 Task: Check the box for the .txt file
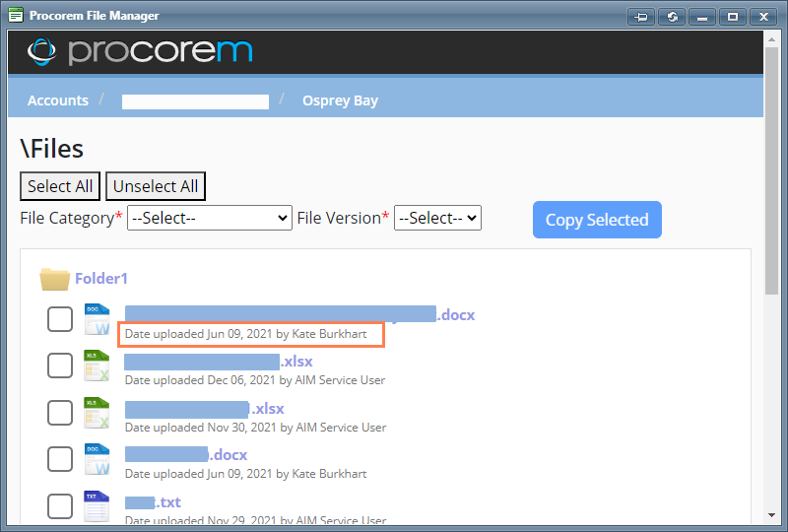pos(60,505)
